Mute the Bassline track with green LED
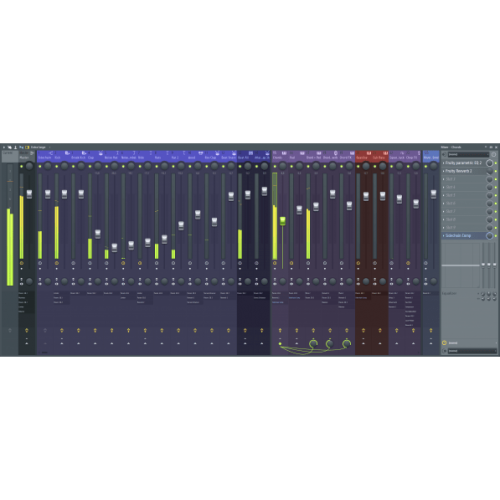 tap(358, 166)
